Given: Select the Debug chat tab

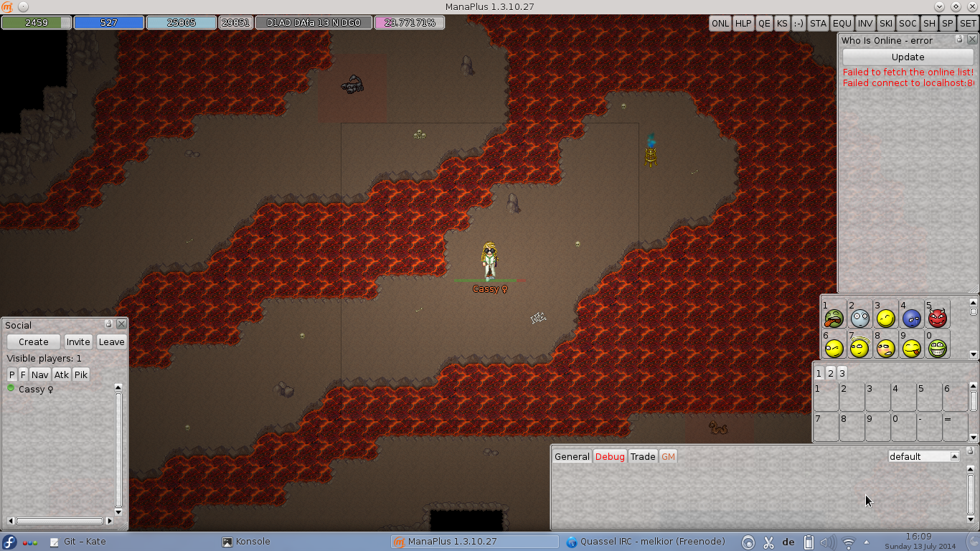Looking at the screenshot, I should (x=610, y=456).
